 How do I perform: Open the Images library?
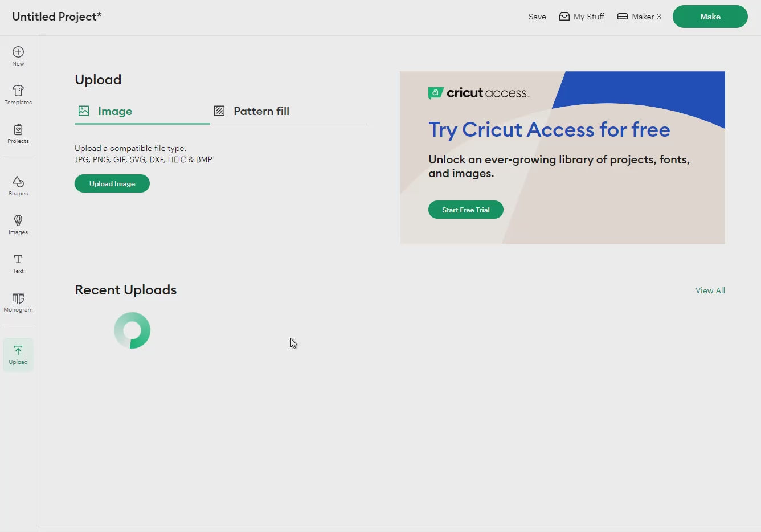tap(18, 225)
